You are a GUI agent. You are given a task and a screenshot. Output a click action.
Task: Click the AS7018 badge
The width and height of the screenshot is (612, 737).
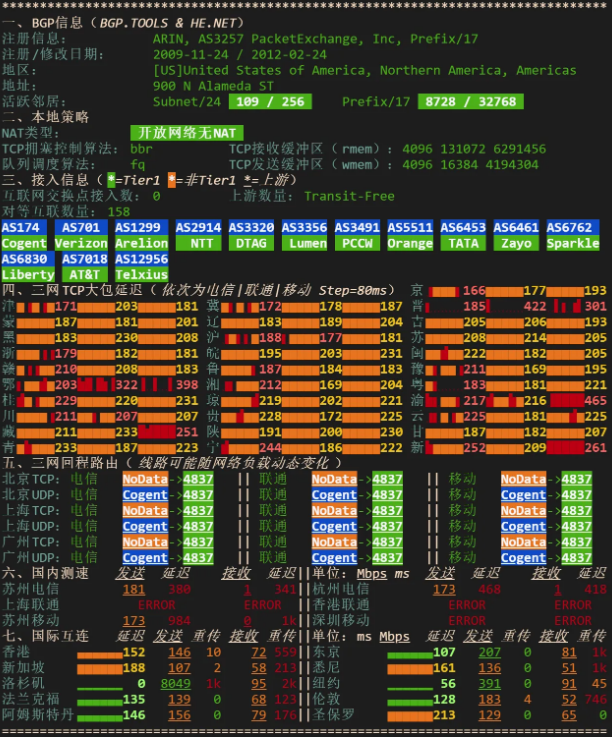tap(85, 259)
